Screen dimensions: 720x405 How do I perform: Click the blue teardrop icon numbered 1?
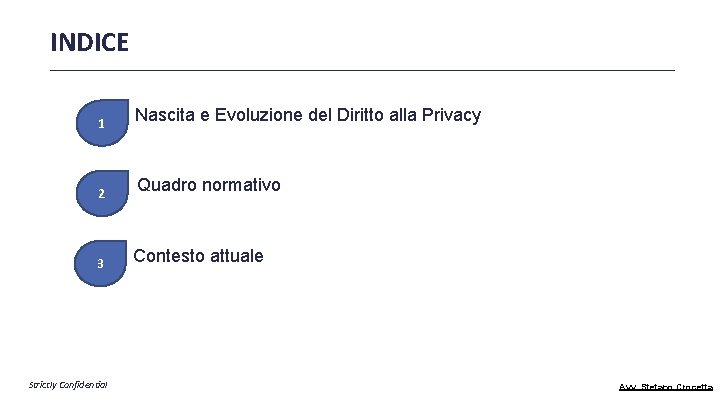pos(102,123)
